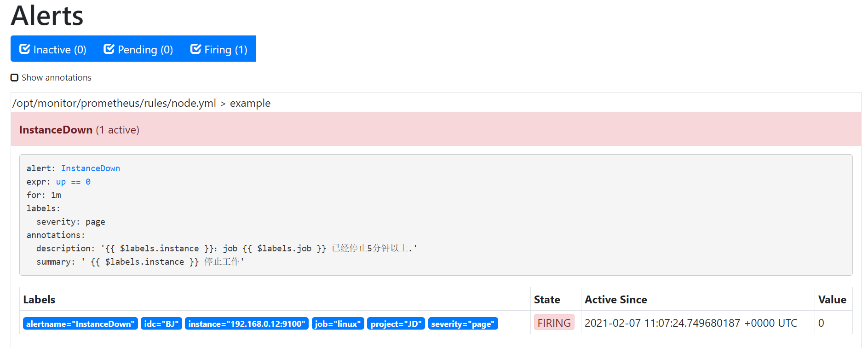Open the 'up == 0' expression link
The width and height of the screenshot is (868, 348).
[x=74, y=182]
